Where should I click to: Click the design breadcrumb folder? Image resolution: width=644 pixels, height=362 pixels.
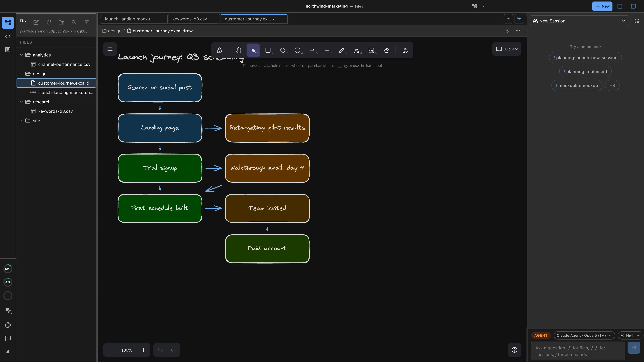coord(112,31)
